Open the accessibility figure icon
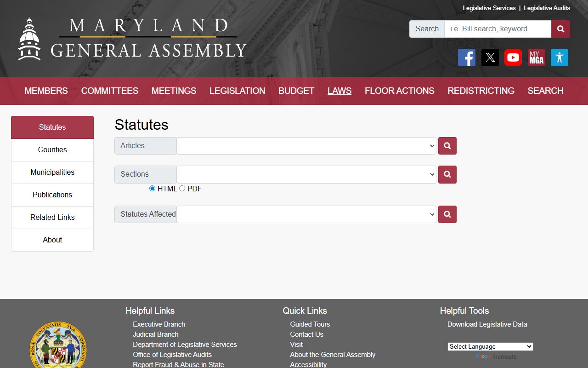The height and width of the screenshot is (368, 588). 560,57
